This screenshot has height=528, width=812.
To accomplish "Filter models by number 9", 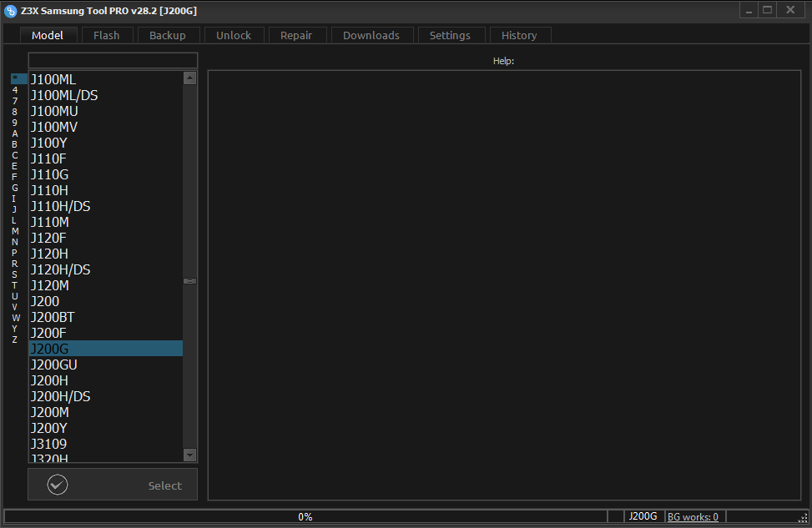I will [x=15, y=123].
